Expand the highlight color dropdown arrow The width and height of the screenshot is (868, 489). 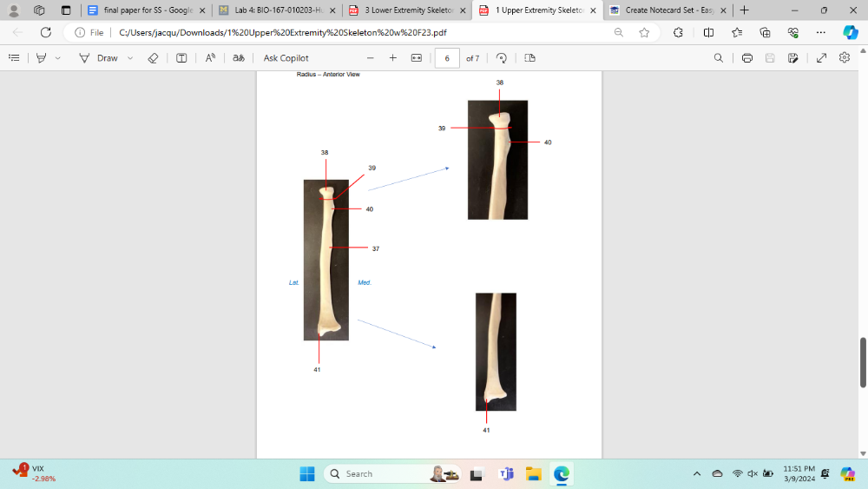click(58, 58)
